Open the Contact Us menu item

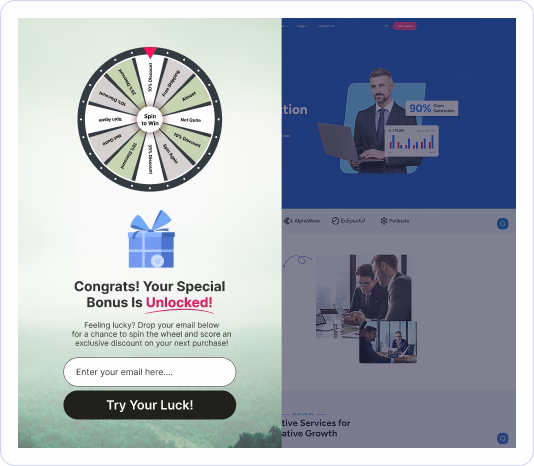pos(326,26)
